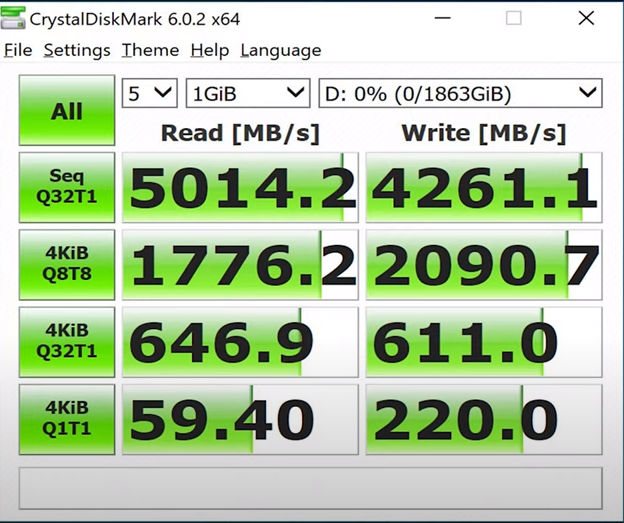This screenshot has height=523, width=624.
Task: Click the Write [MB/s] column header
Action: pyautogui.click(x=484, y=133)
